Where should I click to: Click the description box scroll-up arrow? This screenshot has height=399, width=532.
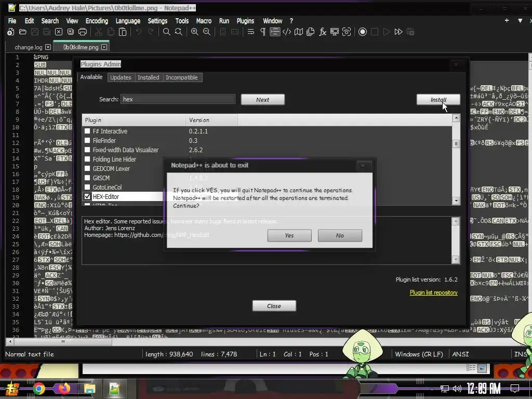[x=456, y=221]
